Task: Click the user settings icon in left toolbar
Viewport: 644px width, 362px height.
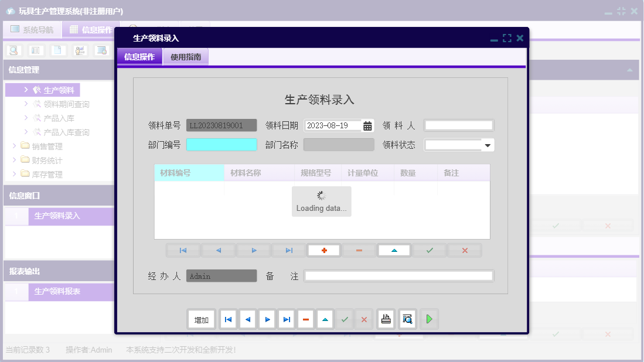Action: click(x=81, y=50)
